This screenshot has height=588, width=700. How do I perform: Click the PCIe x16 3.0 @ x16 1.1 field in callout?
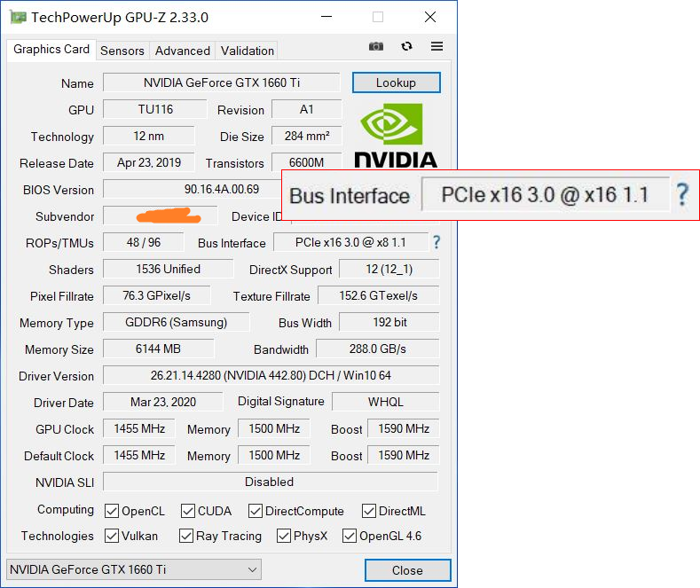click(x=546, y=194)
